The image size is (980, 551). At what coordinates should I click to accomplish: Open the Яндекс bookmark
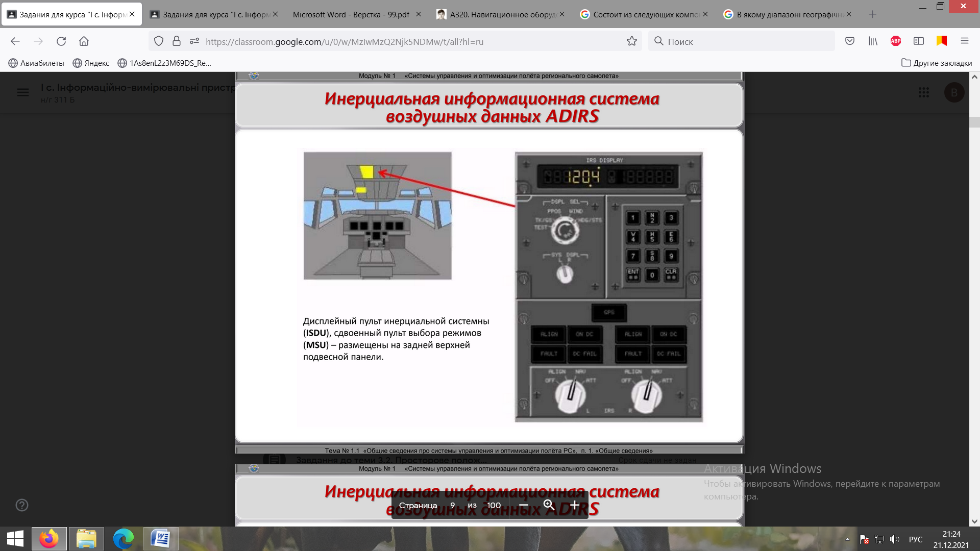tap(91, 63)
